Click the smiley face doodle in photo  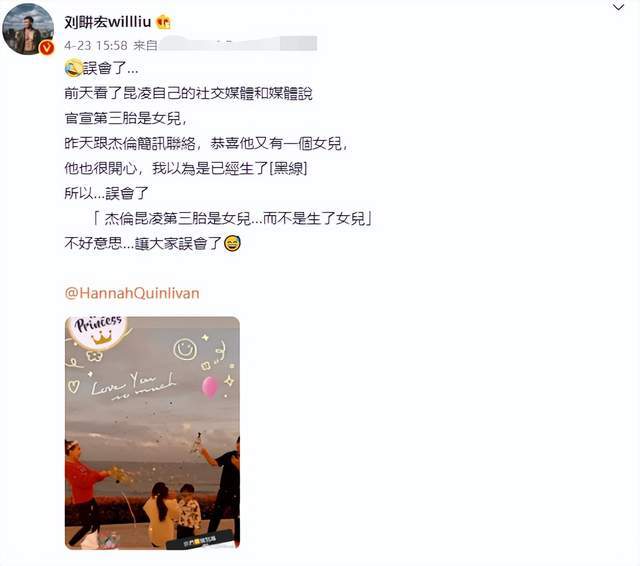point(185,349)
